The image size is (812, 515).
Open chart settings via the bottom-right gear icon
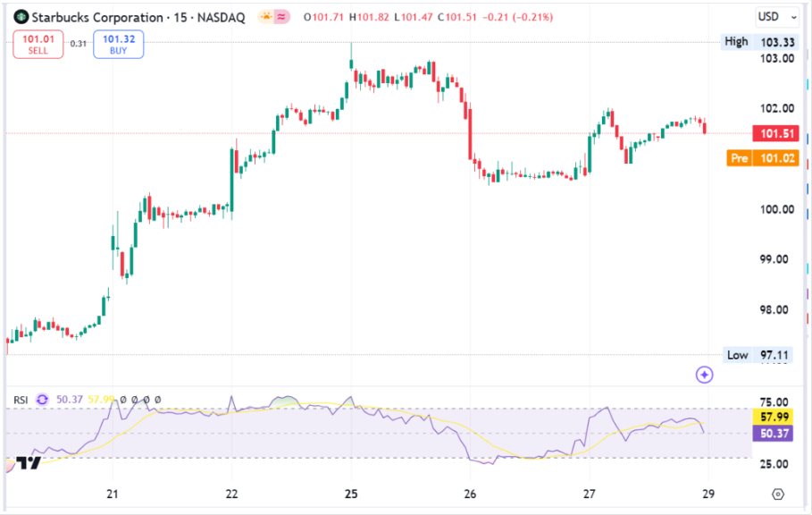(777, 494)
